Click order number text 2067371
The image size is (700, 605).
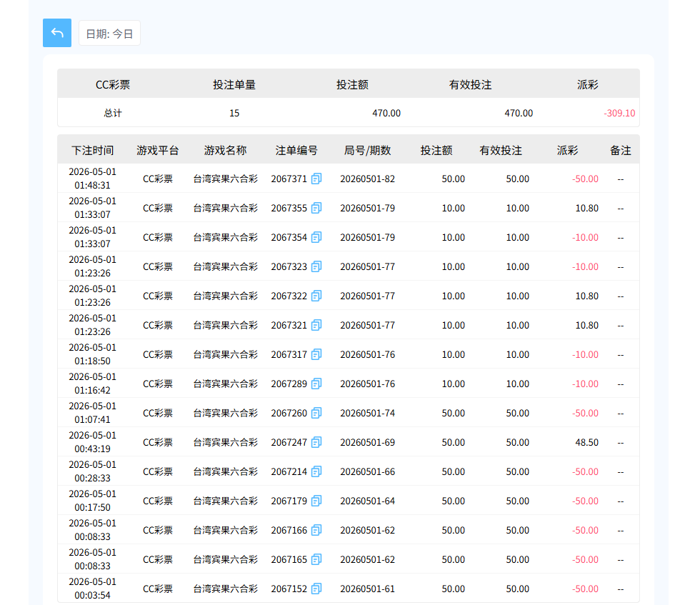coord(289,179)
